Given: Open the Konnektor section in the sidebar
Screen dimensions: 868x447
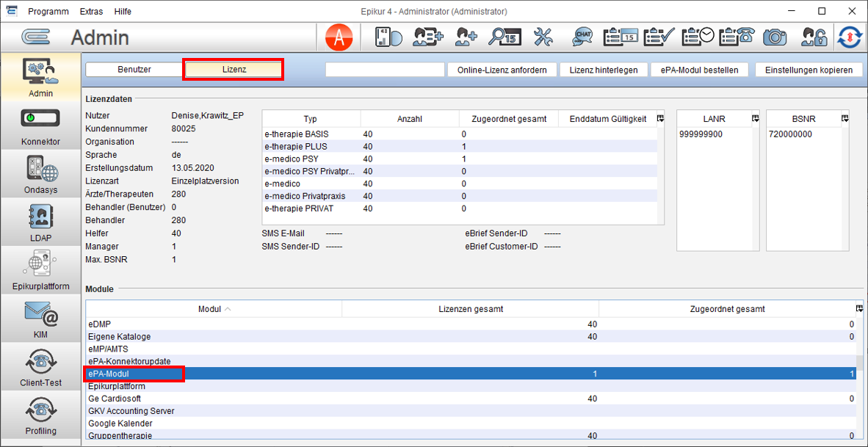Looking at the screenshot, I should [40, 127].
